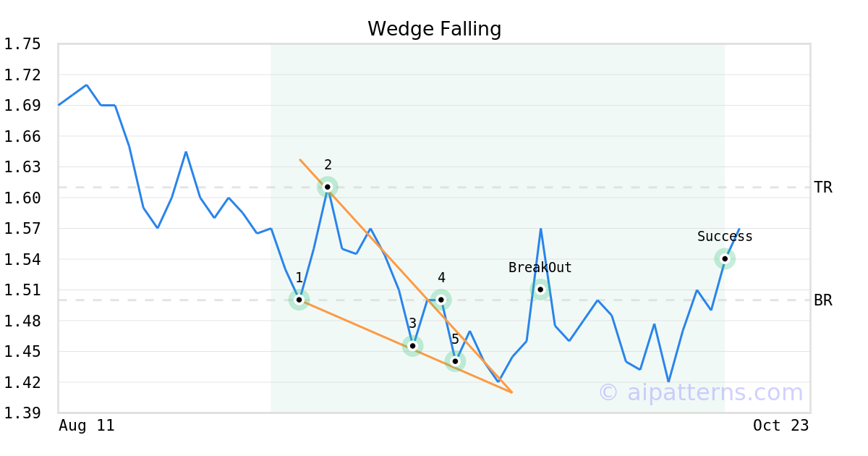Click the Oct 23 date label

click(780, 426)
